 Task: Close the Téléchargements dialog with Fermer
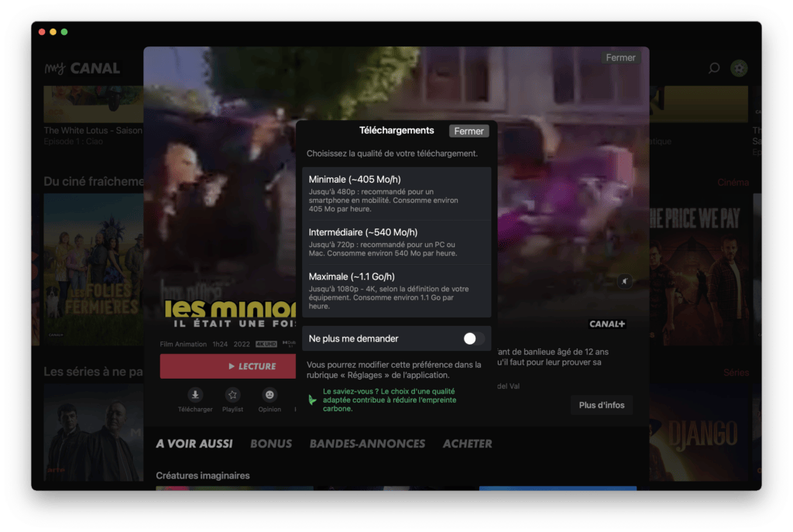pos(469,131)
